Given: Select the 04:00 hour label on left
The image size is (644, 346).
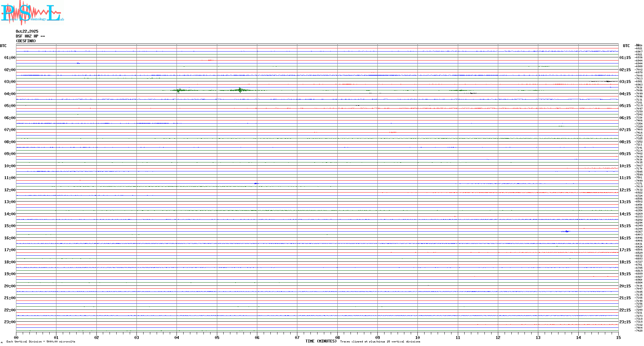Looking at the screenshot, I should click(10, 94).
